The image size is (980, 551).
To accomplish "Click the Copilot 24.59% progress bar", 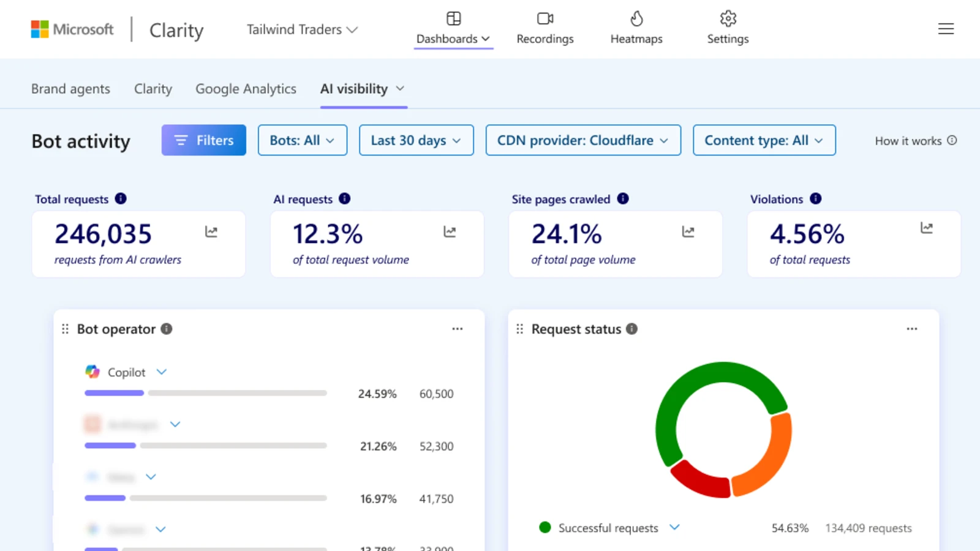I will point(206,393).
